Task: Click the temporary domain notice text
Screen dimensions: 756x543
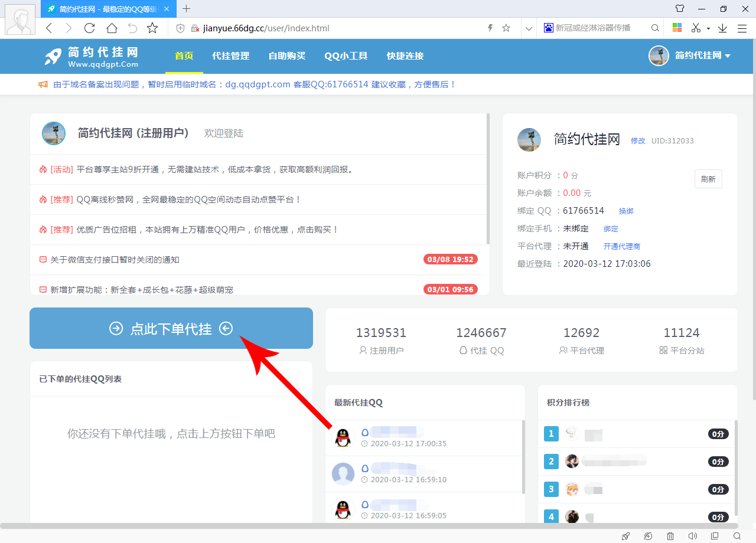Action: pos(255,84)
